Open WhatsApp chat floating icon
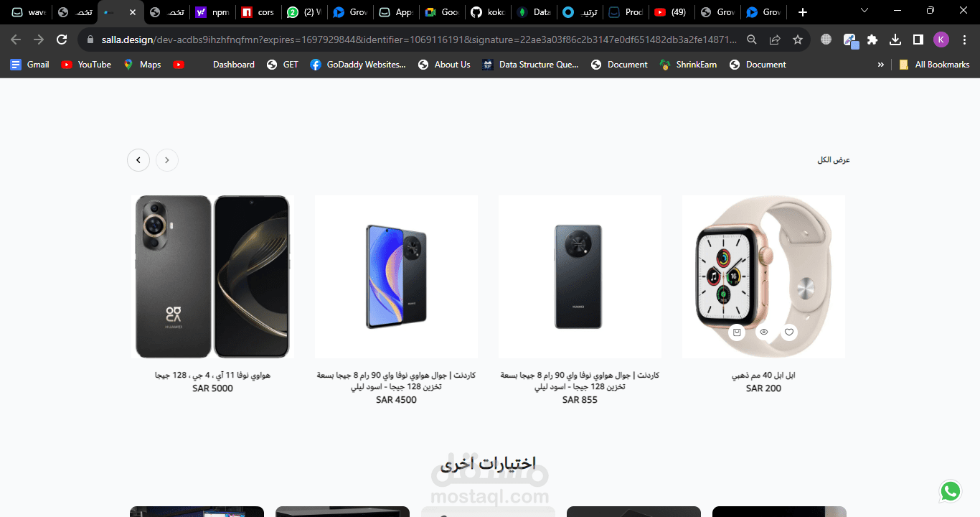 click(x=951, y=491)
